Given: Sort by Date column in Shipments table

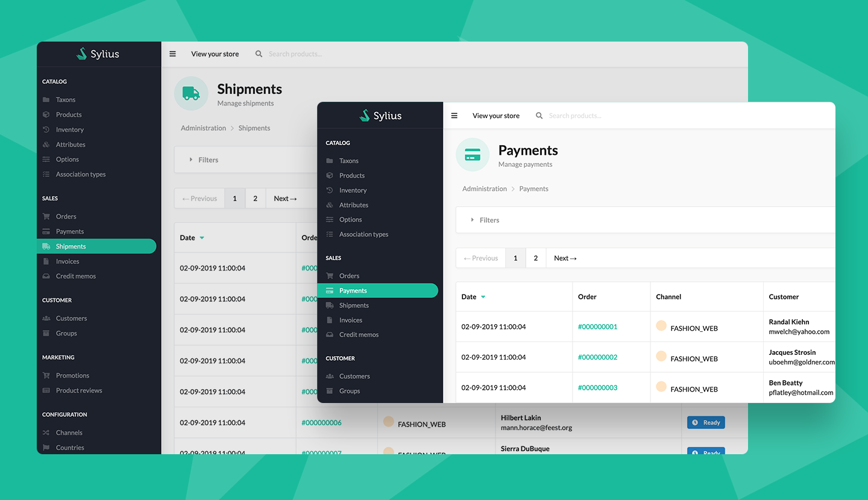Looking at the screenshot, I should pyautogui.click(x=192, y=237).
